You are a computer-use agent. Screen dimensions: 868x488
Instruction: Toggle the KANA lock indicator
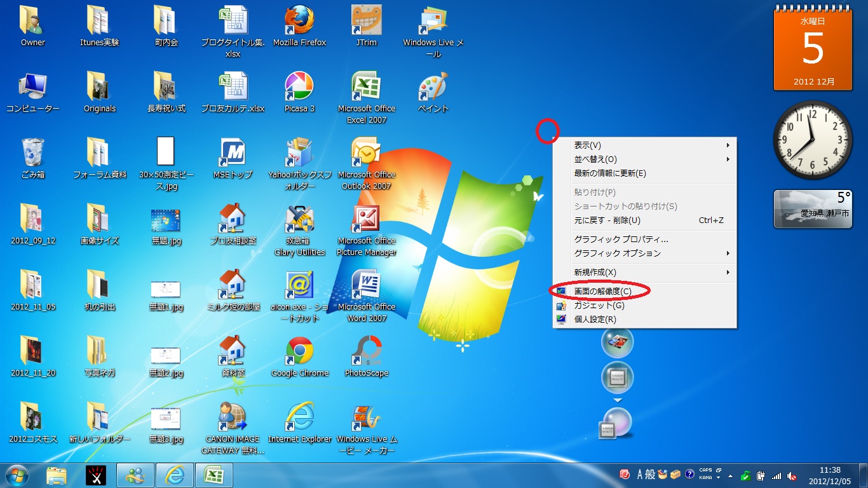(x=705, y=478)
